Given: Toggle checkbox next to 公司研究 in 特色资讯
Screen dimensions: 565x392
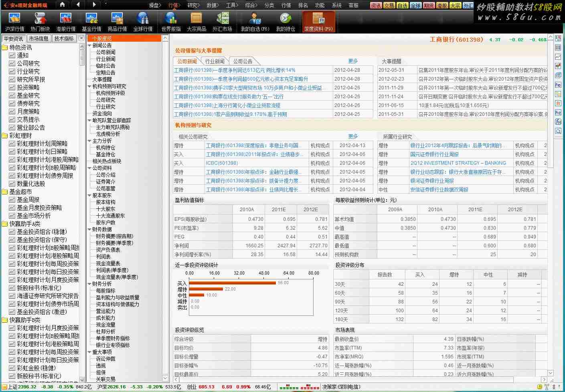Looking at the screenshot, I should [12, 63].
